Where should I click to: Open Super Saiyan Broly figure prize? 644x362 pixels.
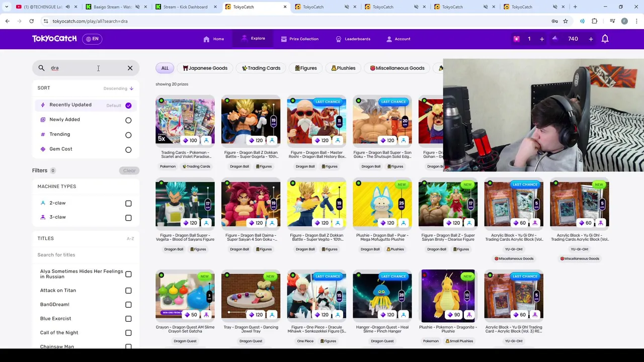coord(448,204)
